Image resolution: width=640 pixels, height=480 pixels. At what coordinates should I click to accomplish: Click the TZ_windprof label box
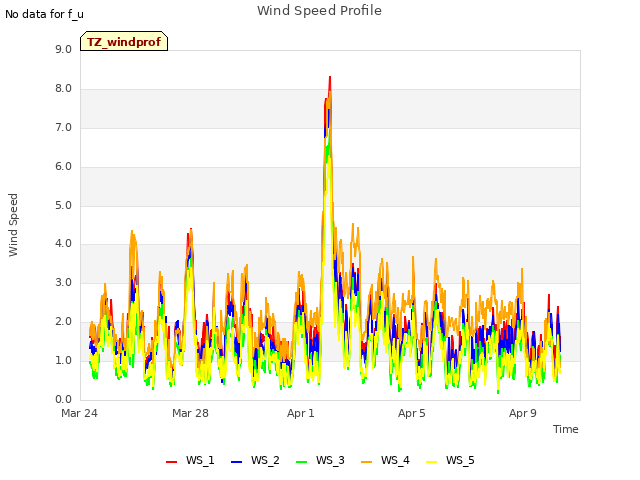click(x=124, y=41)
